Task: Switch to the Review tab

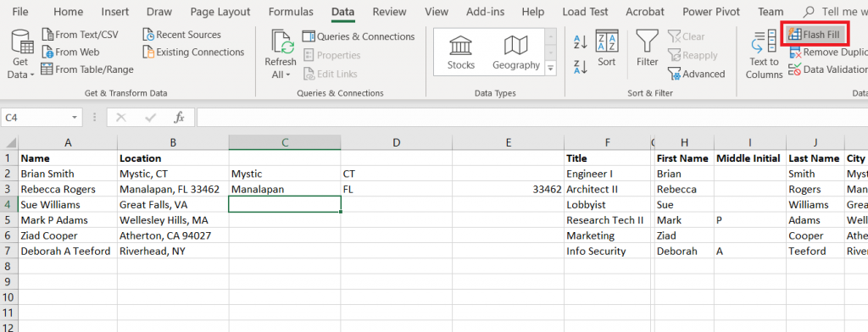Action: (390, 12)
